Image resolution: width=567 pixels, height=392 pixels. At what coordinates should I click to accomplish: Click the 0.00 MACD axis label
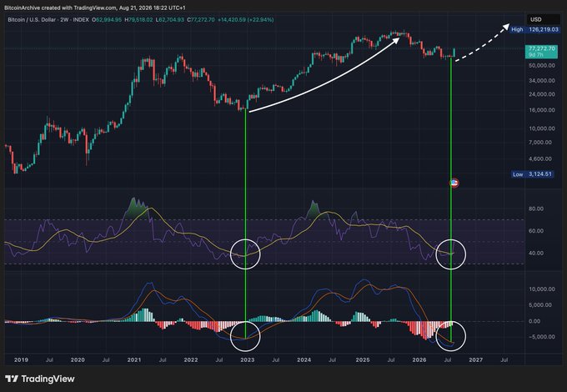[534, 321]
